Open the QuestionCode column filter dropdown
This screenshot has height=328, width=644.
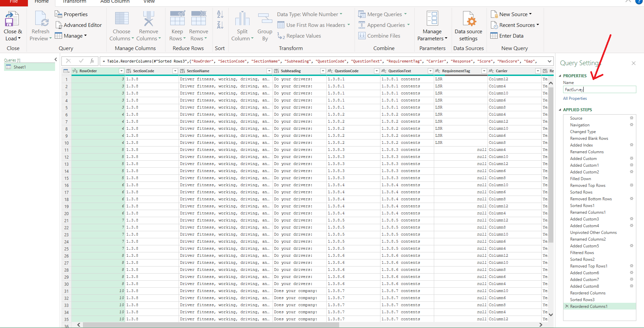click(376, 71)
